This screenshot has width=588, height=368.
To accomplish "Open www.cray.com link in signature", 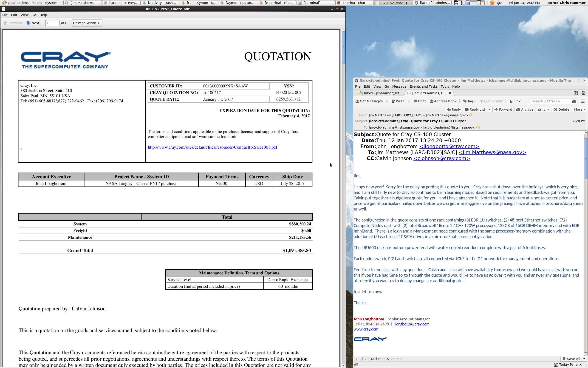I will point(366,329).
